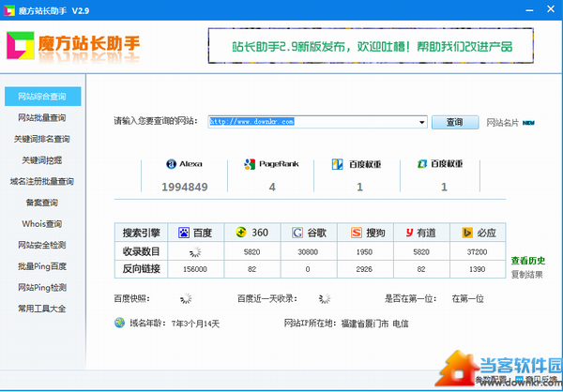Click the 谷歌 收录数目 value 30800
563x392 pixels.
click(308, 252)
